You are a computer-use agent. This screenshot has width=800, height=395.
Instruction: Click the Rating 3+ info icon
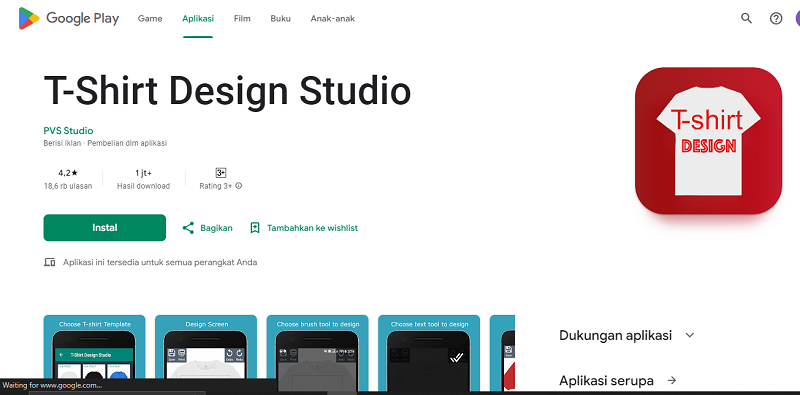click(238, 186)
